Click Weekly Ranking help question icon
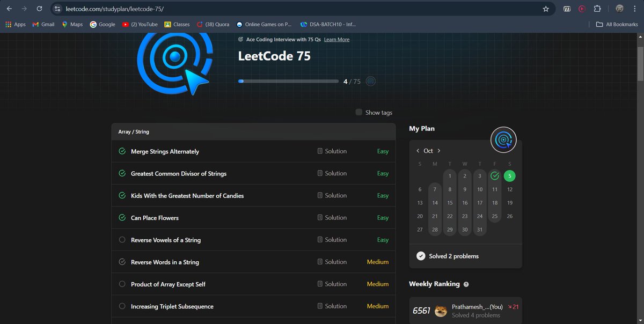The width and height of the screenshot is (644, 324). 466,284
